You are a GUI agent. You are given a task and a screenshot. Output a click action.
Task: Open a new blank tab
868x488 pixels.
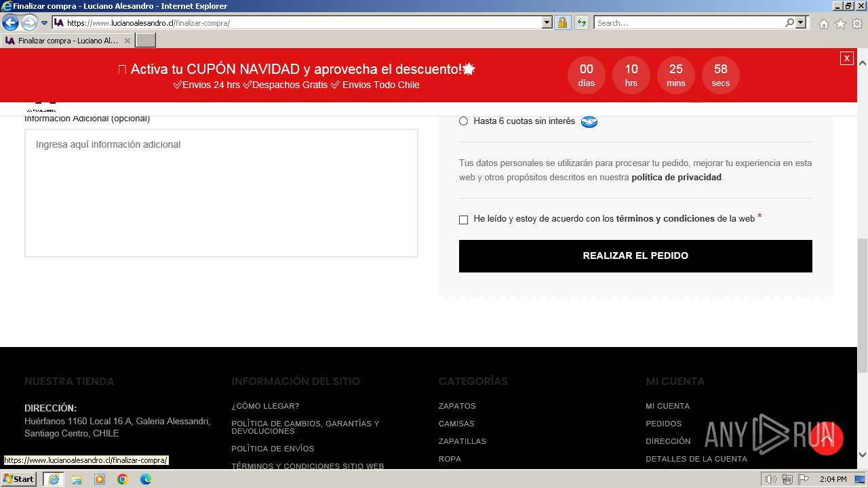click(146, 41)
